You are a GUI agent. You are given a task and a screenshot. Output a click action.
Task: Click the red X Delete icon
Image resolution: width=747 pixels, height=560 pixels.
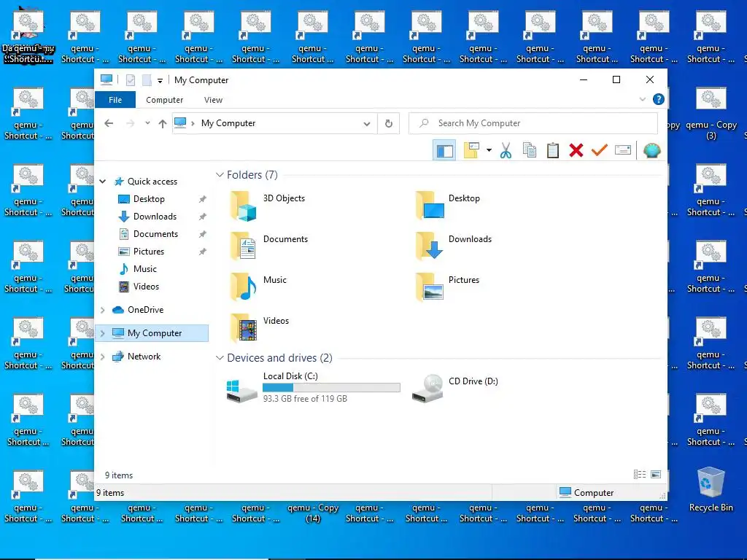pyautogui.click(x=576, y=150)
